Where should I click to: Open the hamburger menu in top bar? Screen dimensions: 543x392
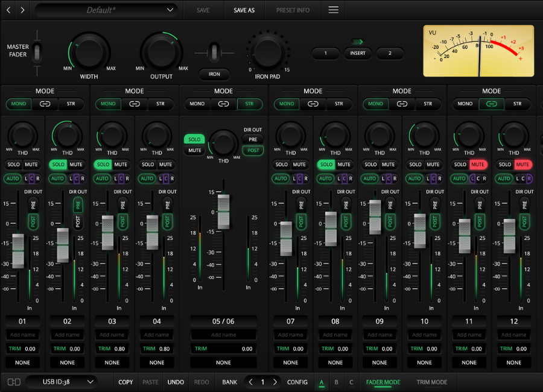[x=333, y=10]
